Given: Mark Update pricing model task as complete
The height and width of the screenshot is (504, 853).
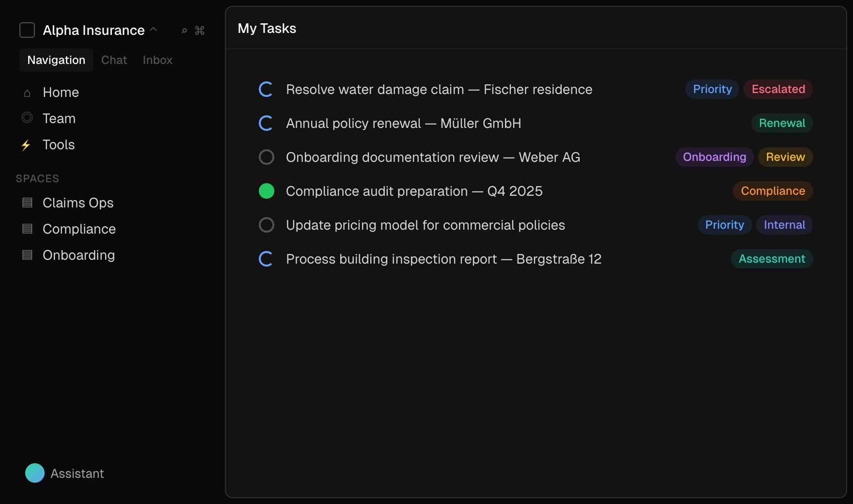Looking at the screenshot, I should point(266,225).
